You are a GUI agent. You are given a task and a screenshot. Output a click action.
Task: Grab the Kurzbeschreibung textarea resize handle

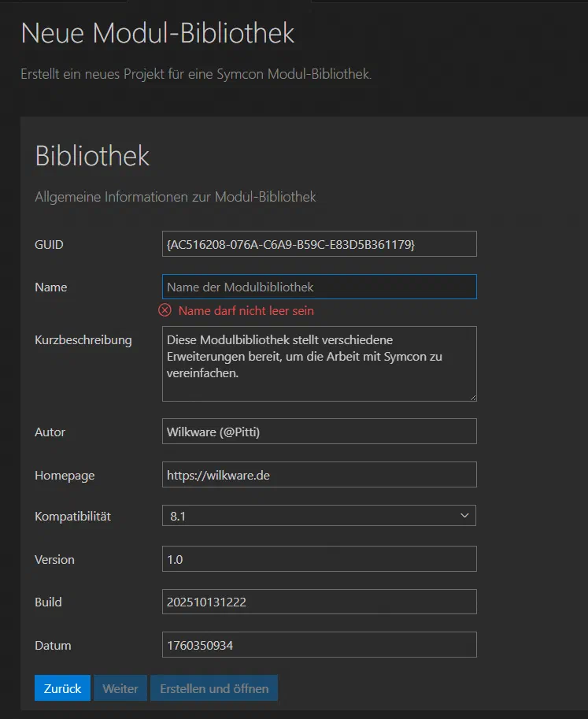pos(473,398)
